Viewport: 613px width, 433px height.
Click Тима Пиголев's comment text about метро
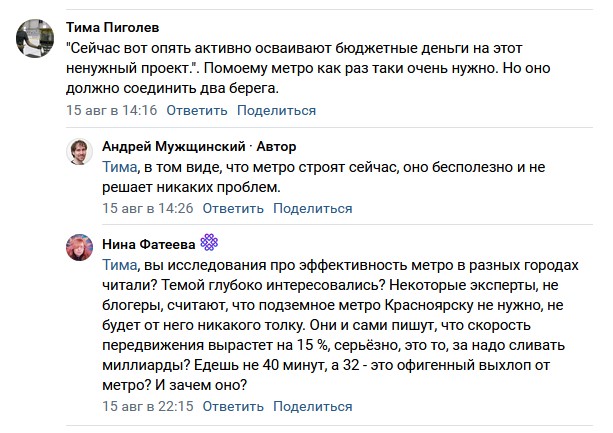point(308,68)
